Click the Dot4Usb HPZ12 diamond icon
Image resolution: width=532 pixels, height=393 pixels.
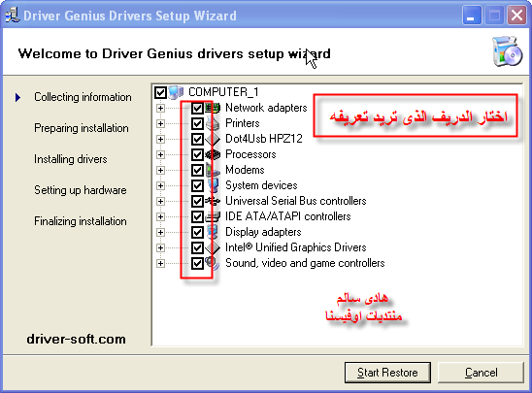213,139
